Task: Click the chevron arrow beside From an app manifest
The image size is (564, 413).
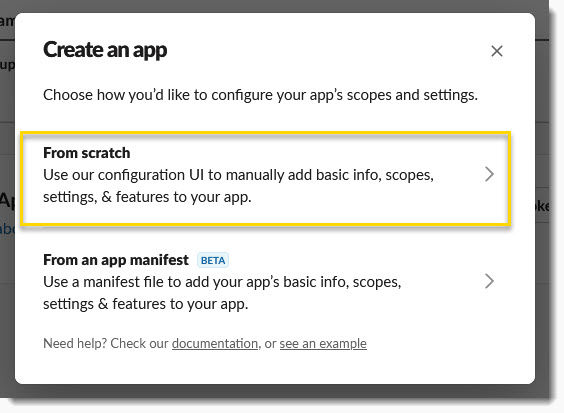Action: [x=489, y=281]
